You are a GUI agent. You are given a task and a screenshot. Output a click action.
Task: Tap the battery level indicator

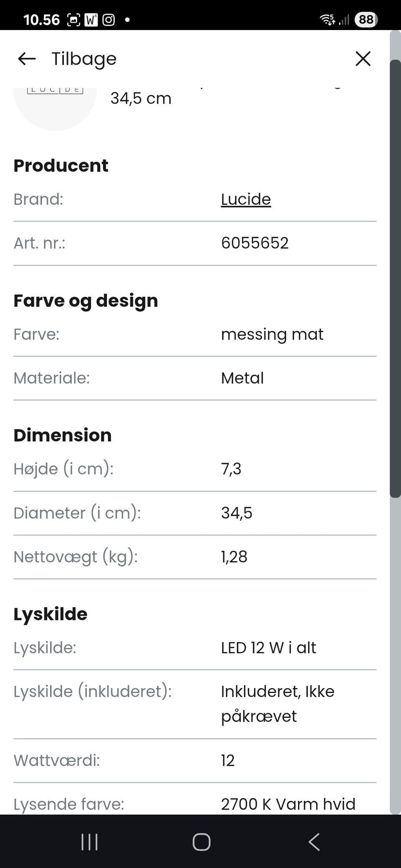tap(366, 20)
